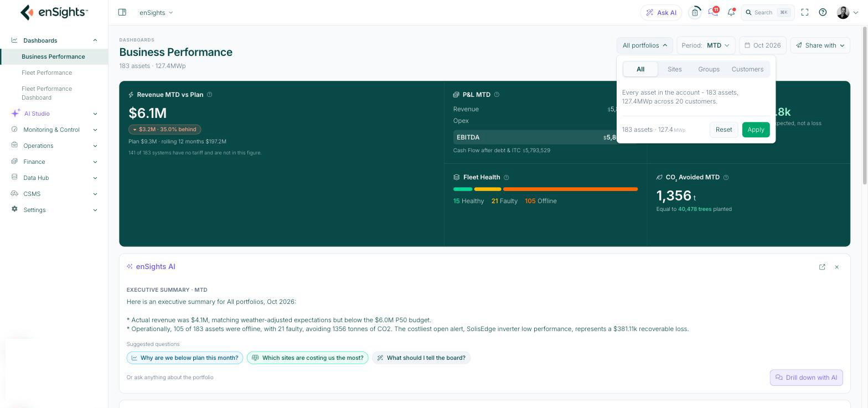Open the Oct 2026 date picker

point(762,45)
